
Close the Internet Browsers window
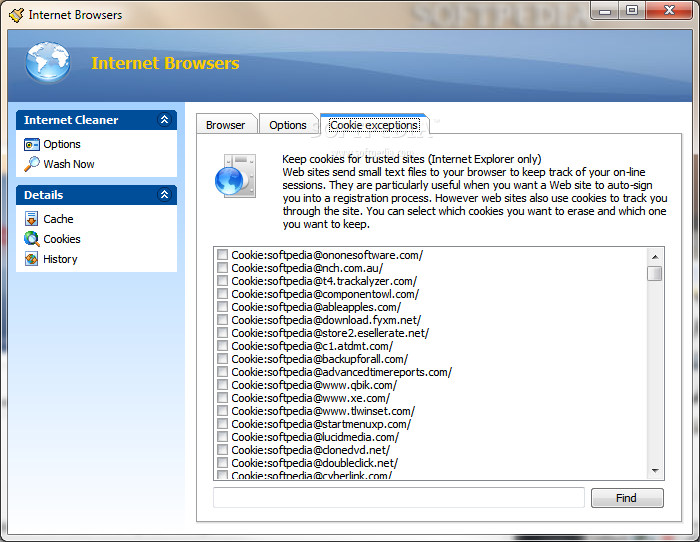click(669, 11)
